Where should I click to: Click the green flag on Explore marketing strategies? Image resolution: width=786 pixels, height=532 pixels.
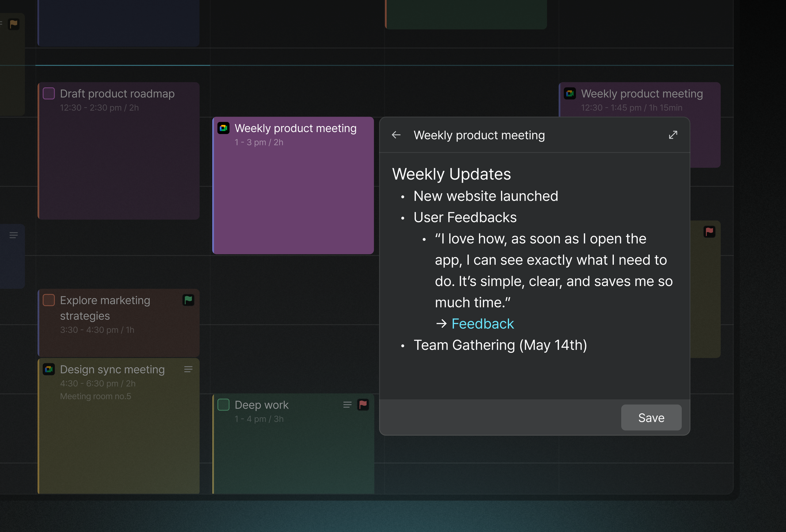click(x=189, y=300)
